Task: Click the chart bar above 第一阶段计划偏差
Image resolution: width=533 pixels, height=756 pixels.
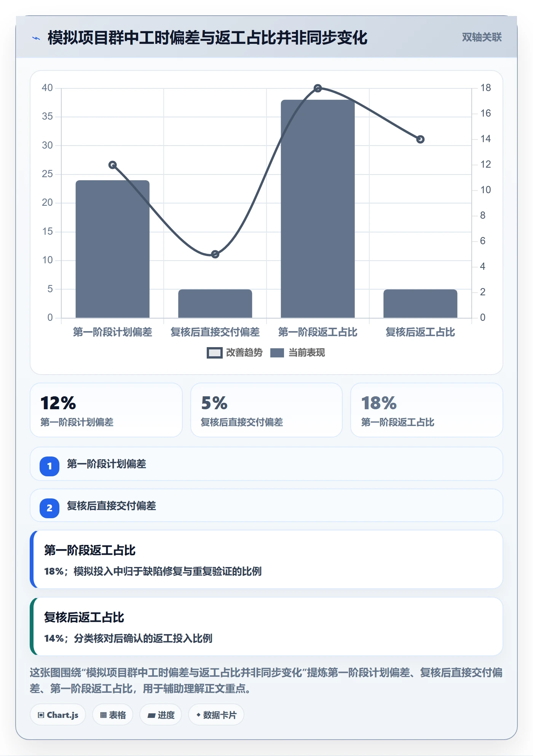Action: tap(113, 249)
